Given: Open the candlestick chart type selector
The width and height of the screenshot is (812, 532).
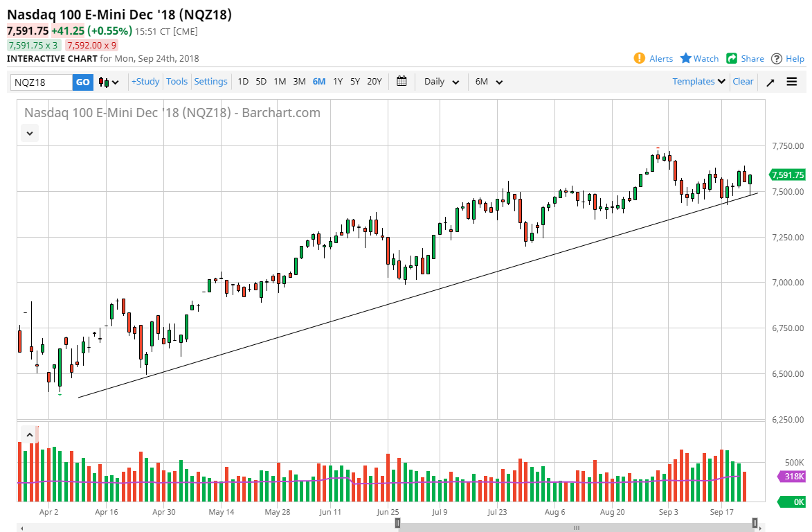Looking at the screenshot, I should pyautogui.click(x=109, y=82).
